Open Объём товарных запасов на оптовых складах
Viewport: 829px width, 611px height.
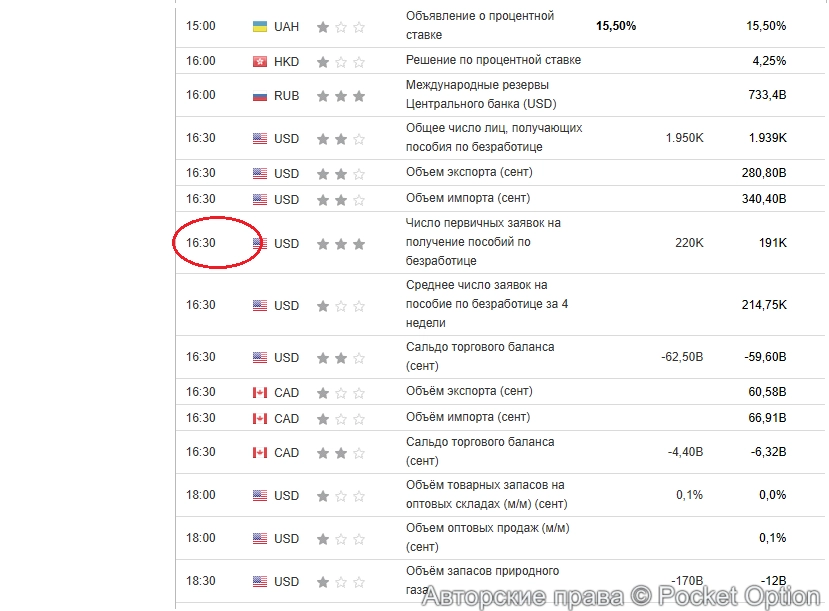click(486, 494)
